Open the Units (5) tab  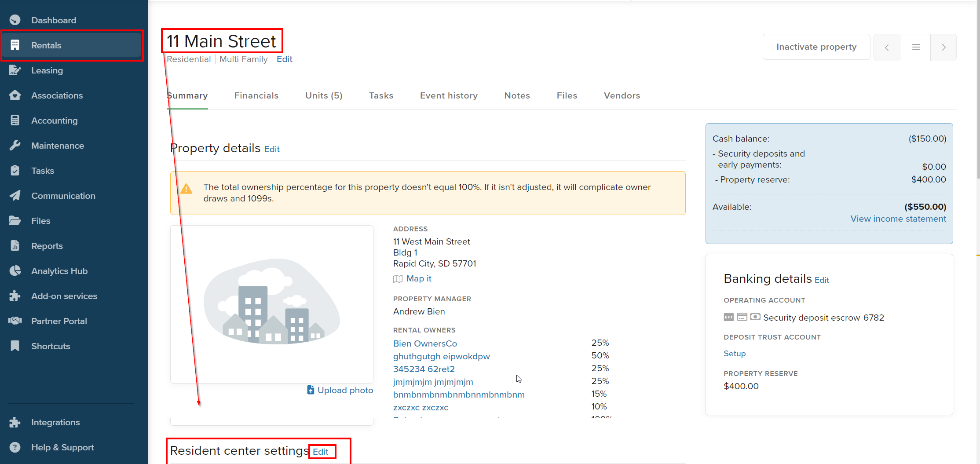(x=324, y=95)
